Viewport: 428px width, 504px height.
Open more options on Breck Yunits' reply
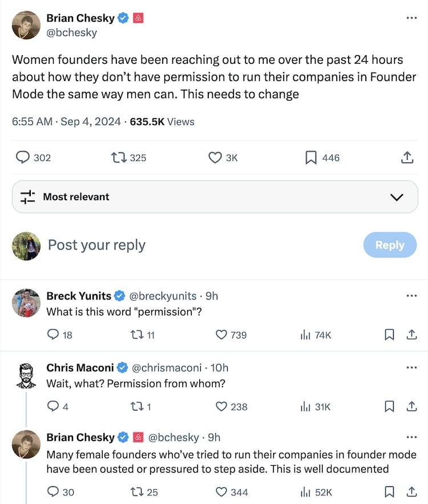pyautogui.click(x=411, y=296)
